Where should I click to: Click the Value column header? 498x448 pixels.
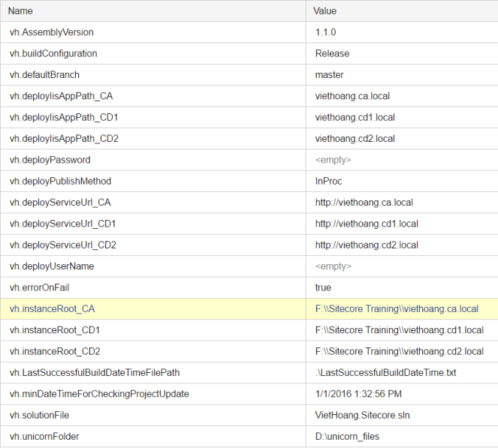pos(324,11)
